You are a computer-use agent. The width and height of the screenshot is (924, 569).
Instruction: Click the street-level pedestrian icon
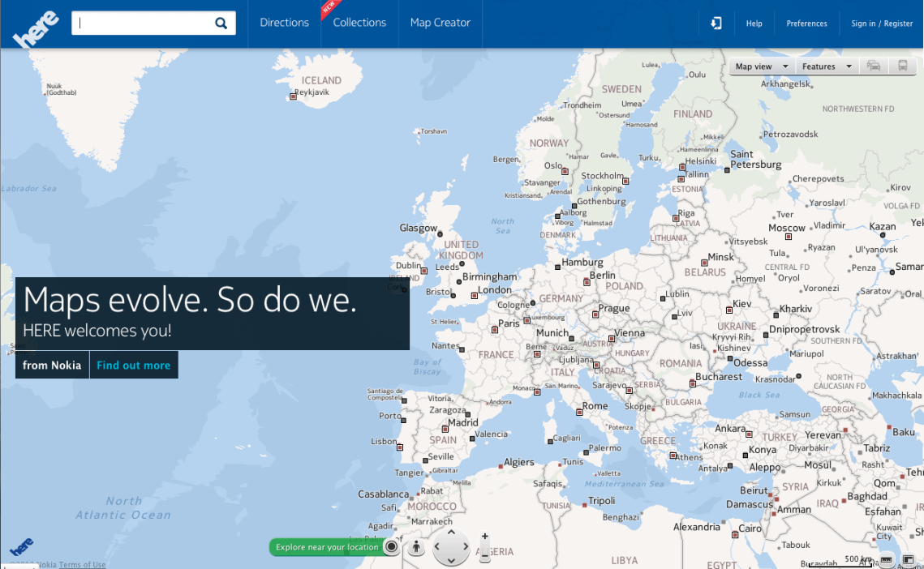click(x=416, y=547)
